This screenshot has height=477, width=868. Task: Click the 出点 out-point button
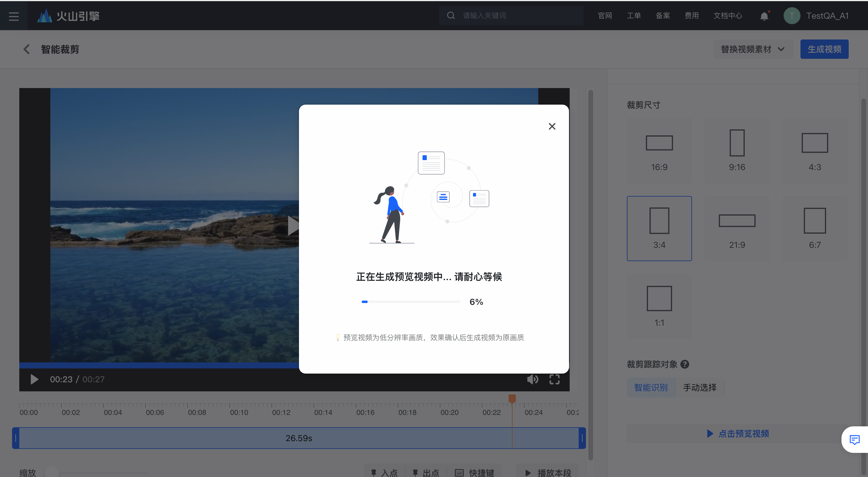pyautogui.click(x=426, y=472)
